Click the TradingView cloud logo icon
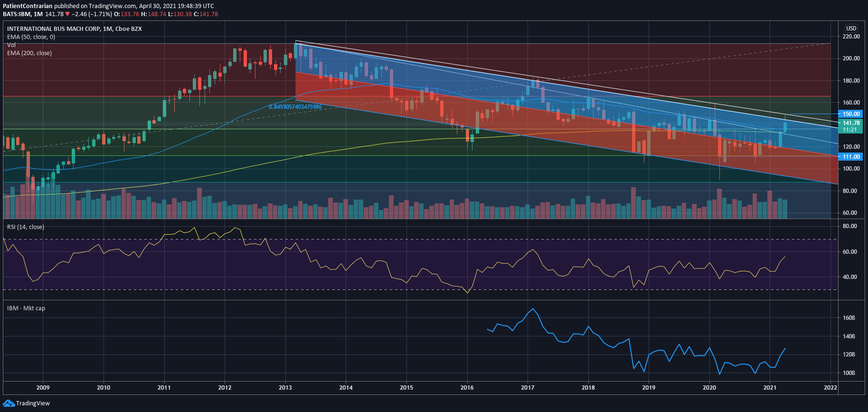868x412 pixels. 9,403
